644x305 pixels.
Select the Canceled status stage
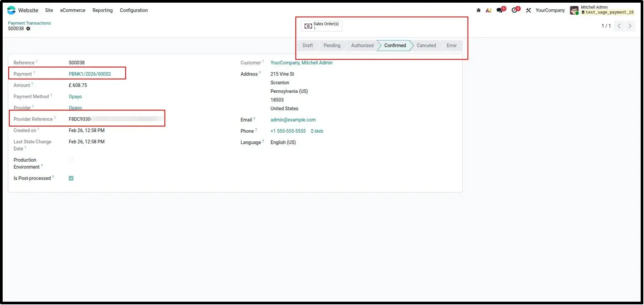click(x=426, y=45)
